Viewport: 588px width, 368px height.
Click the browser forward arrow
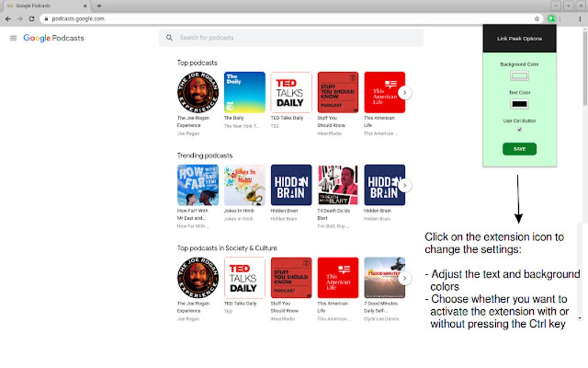pos(20,18)
